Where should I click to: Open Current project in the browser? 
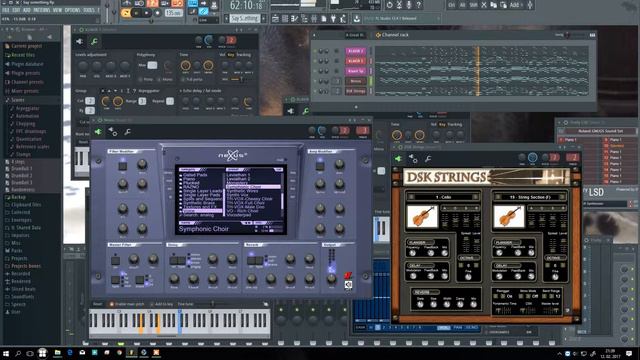(27, 46)
